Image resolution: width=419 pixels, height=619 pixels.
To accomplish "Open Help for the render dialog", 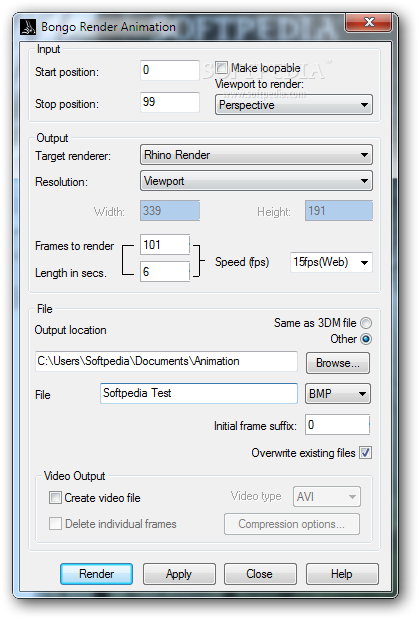I will [x=342, y=574].
